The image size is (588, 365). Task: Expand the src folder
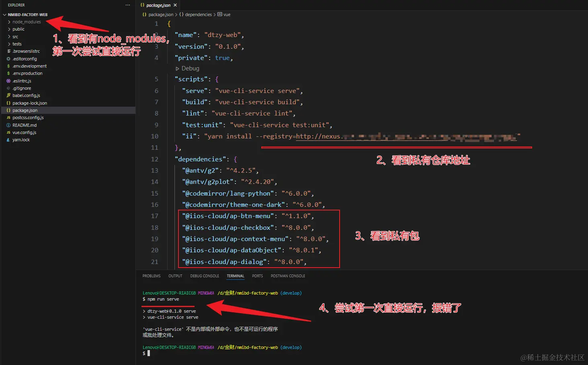coord(9,37)
